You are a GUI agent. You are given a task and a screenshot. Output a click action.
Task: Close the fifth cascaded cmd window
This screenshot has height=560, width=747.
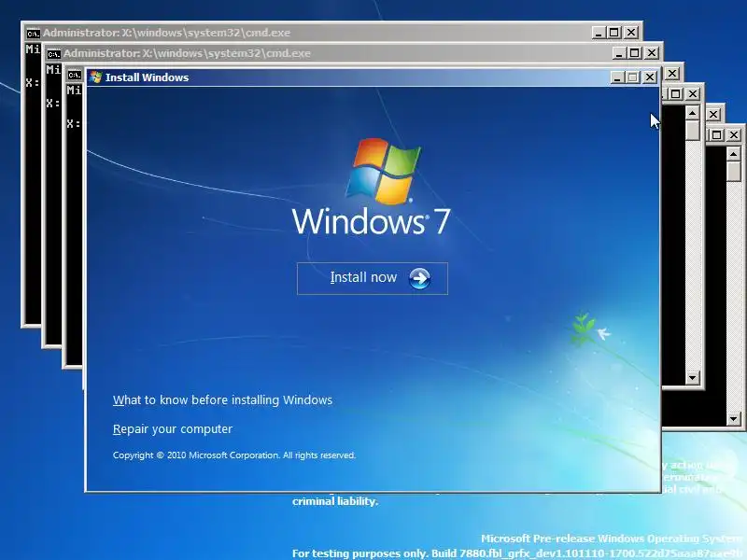(713, 114)
